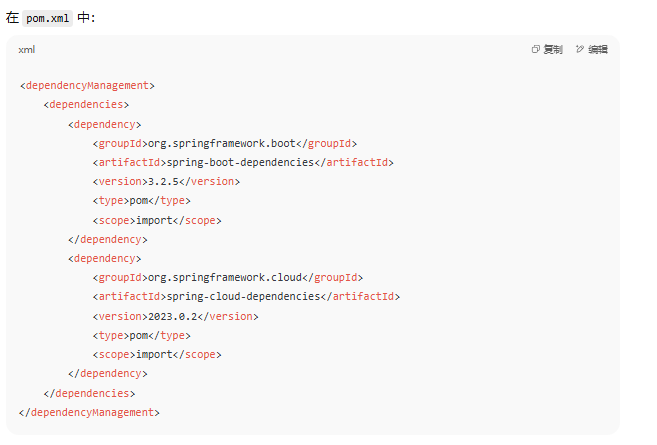Click the closing dependencies tag line

[x=89, y=393]
